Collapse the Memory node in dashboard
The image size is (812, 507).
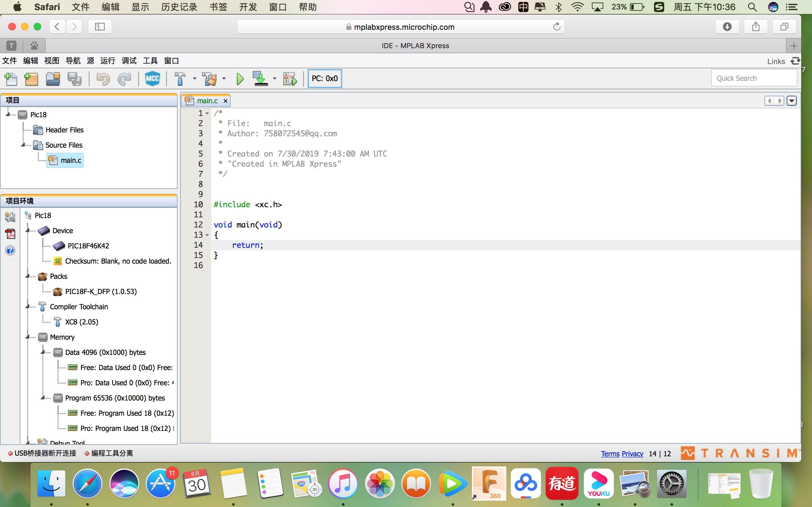click(28, 337)
